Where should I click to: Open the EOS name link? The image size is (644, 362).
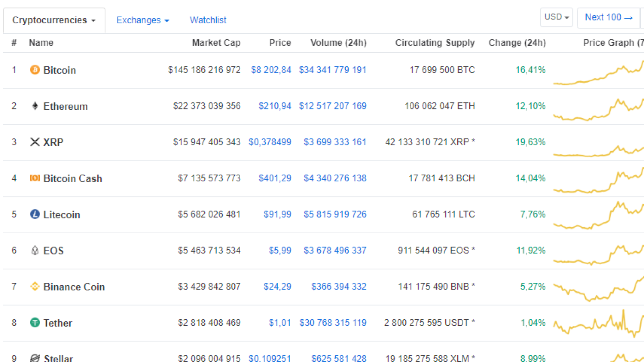[54, 251]
